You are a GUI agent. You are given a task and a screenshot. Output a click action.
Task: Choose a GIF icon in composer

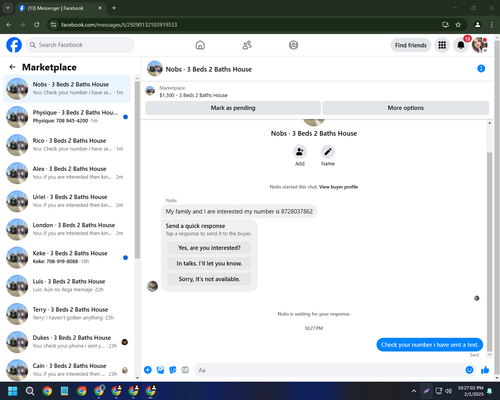click(x=185, y=370)
